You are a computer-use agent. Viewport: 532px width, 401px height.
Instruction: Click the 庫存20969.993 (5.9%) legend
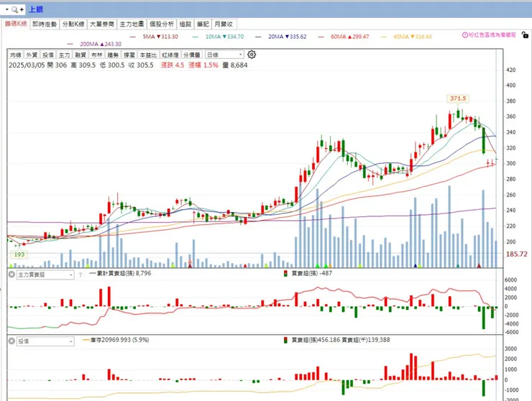pos(116,340)
